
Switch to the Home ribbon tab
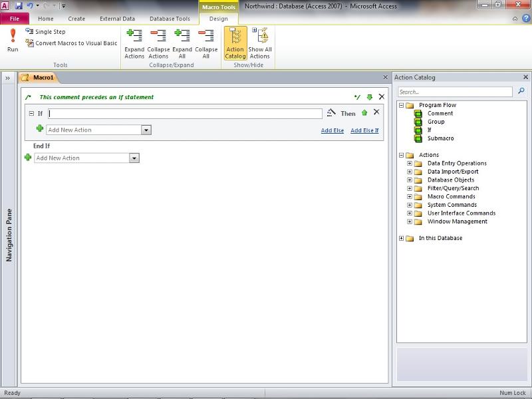[45, 19]
